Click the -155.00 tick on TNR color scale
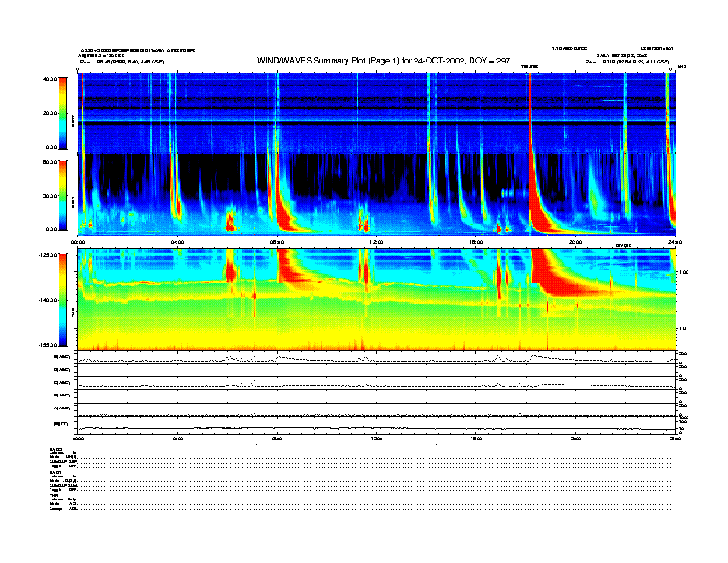 click(x=48, y=345)
